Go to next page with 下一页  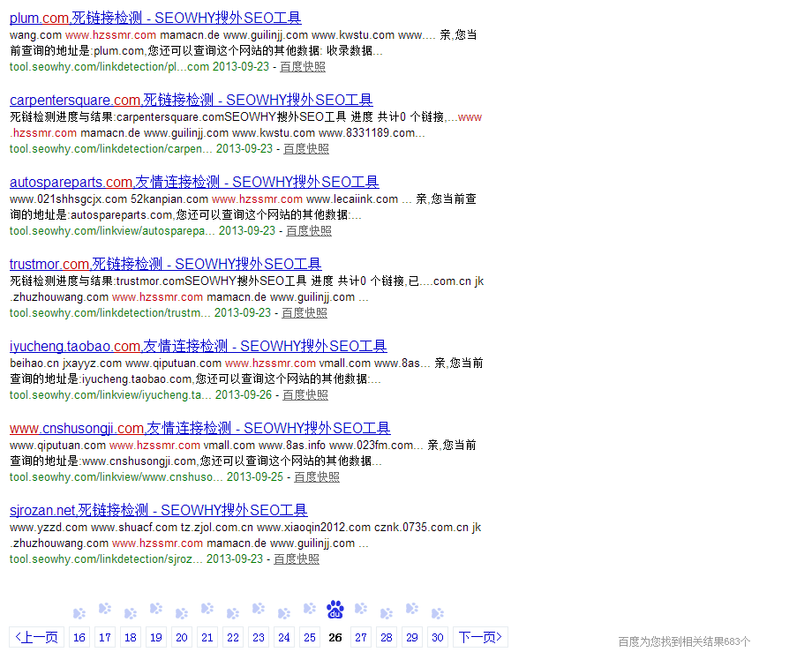[x=480, y=637]
